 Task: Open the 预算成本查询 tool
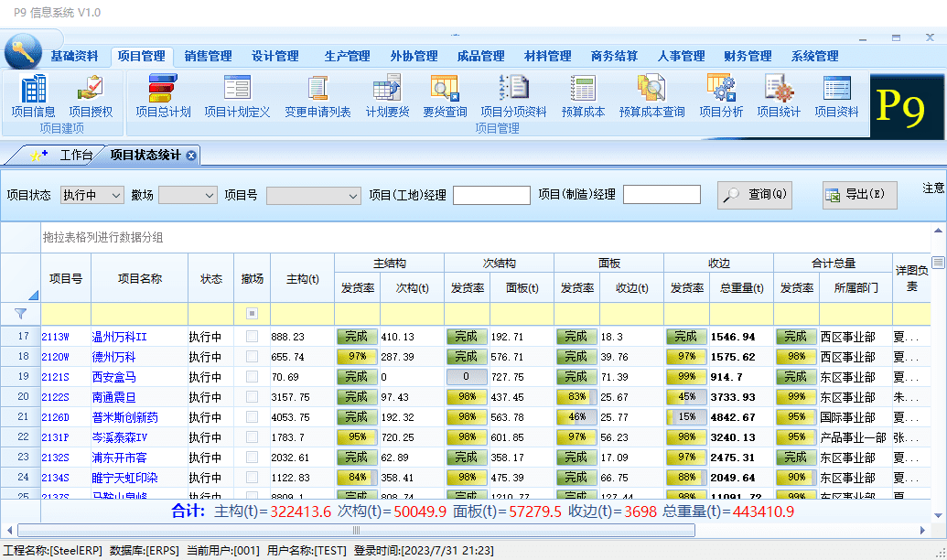(651, 96)
